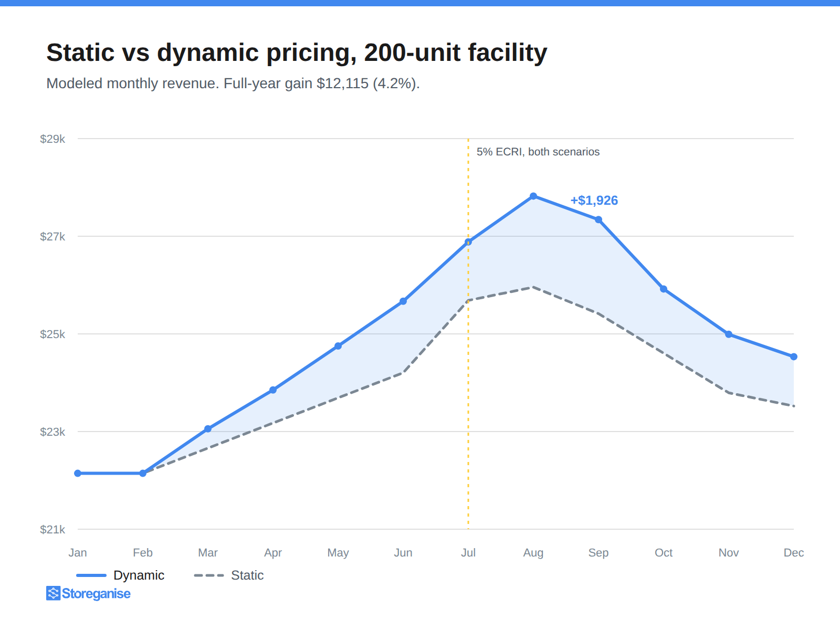The width and height of the screenshot is (840, 630).
Task: Click the Nov data point on Dynamic line
Action: [729, 334]
